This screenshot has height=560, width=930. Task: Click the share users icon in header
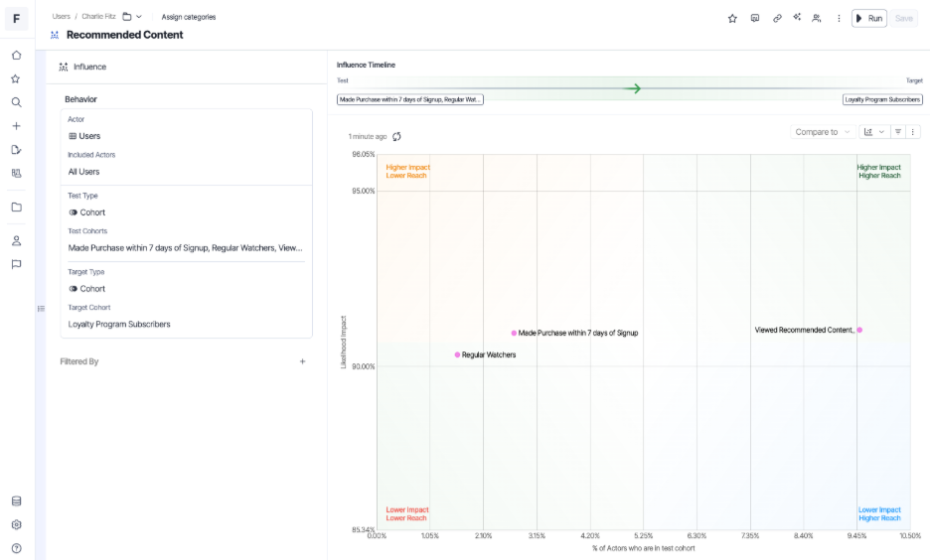point(817,18)
